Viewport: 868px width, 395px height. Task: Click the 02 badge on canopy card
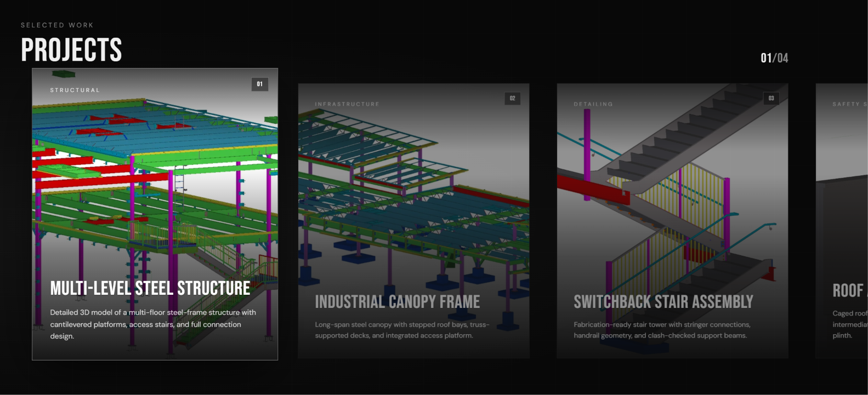[x=513, y=99]
